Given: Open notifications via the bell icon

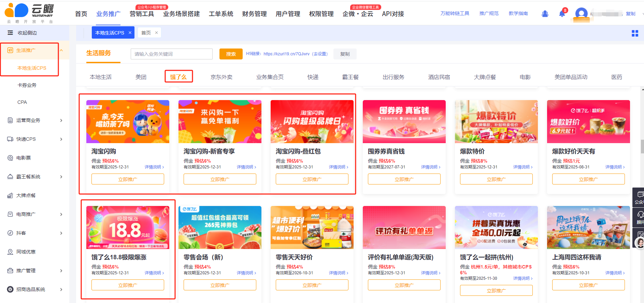Looking at the screenshot, I should pos(562,14).
